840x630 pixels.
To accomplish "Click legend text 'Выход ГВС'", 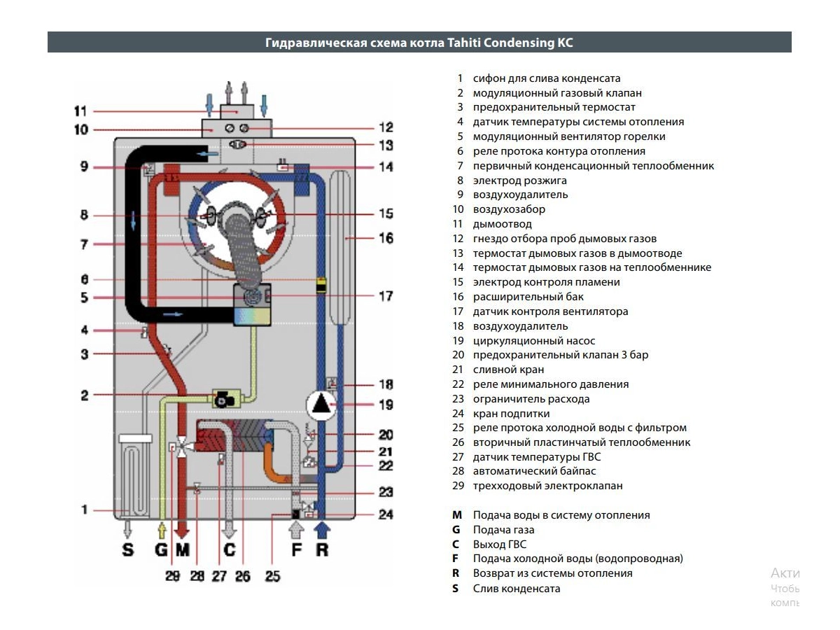I will [x=500, y=545].
